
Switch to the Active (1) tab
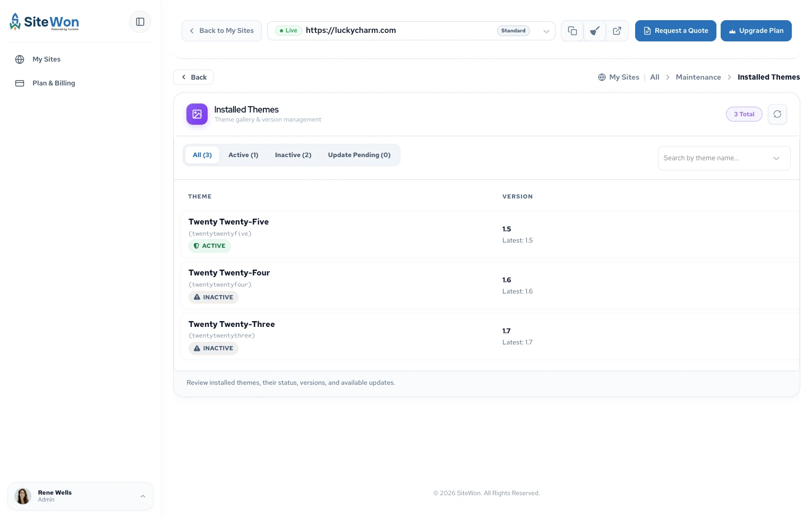pyautogui.click(x=243, y=155)
